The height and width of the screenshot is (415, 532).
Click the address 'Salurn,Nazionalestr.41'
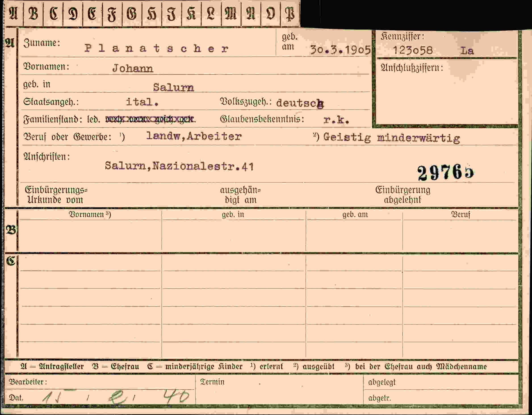point(179,166)
